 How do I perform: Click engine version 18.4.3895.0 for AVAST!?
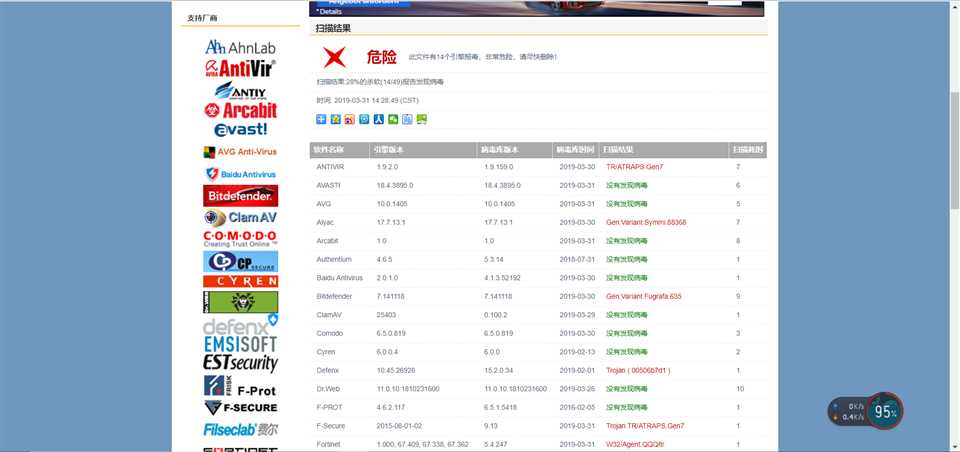pyautogui.click(x=395, y=185)
